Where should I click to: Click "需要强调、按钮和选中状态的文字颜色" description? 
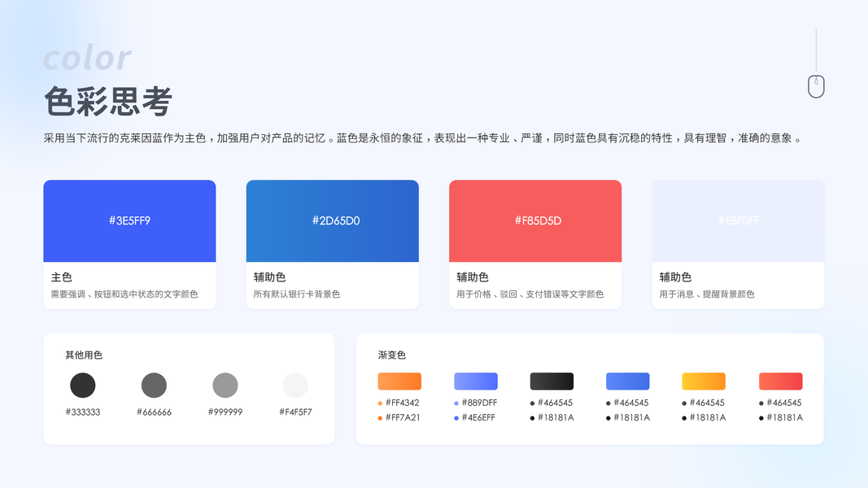[124, 294]
